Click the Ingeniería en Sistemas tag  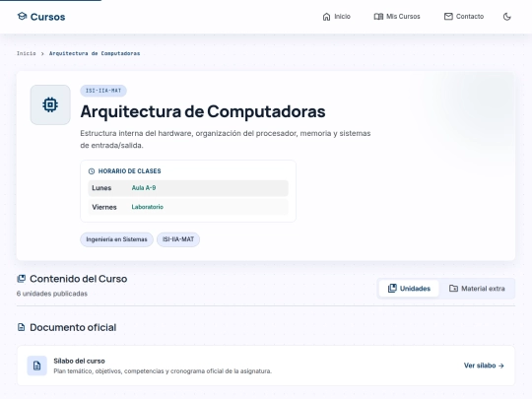click(x=116, y=239)
